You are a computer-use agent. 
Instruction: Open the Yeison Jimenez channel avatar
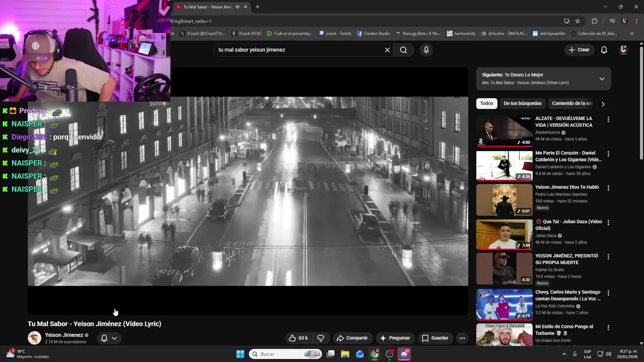[x=34, y=338]
